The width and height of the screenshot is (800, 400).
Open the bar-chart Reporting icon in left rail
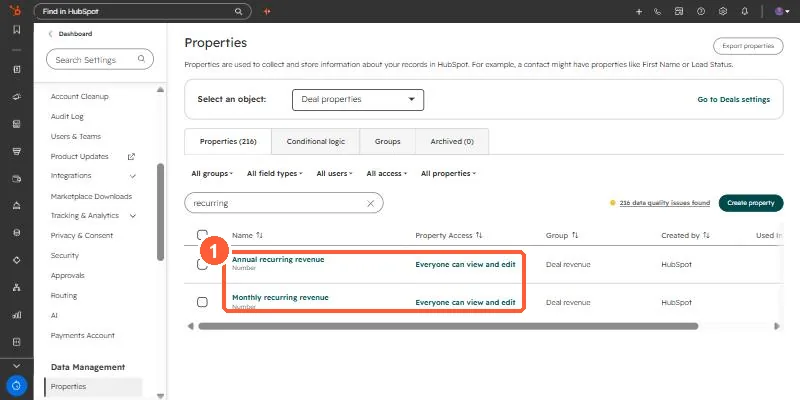point(17,315)
